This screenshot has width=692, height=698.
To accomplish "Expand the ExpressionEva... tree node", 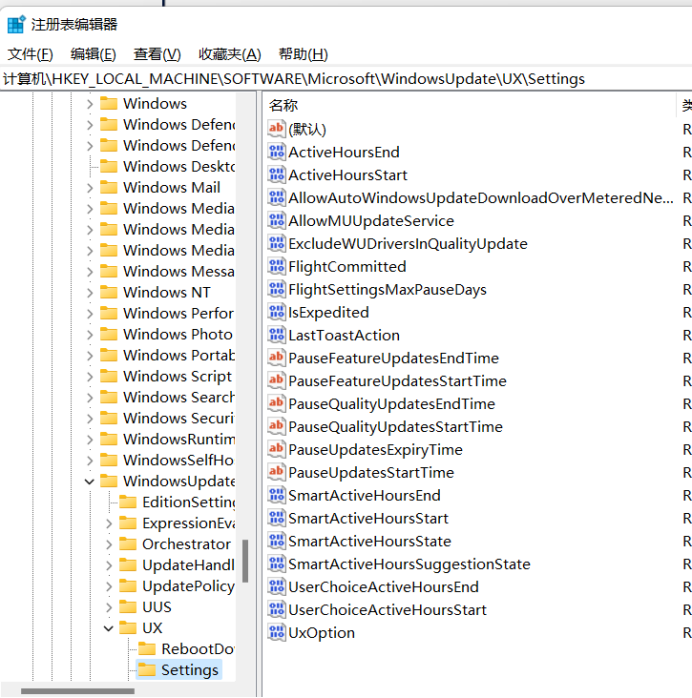I will [109, 523].
